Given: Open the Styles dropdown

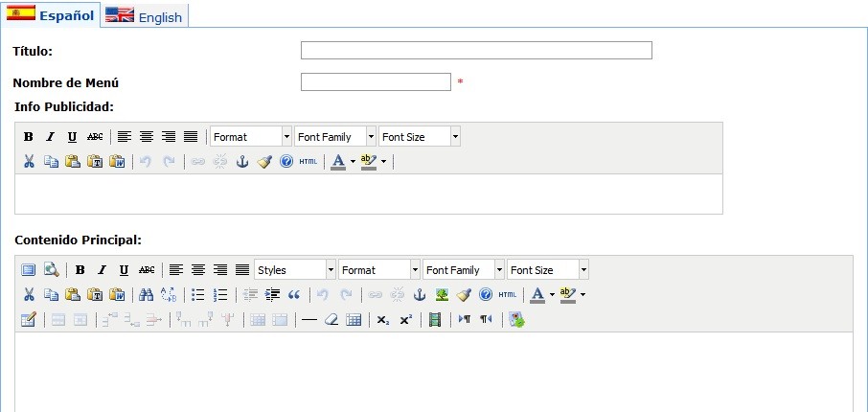Looking at the screenshot, I should [x=295, y=270].
